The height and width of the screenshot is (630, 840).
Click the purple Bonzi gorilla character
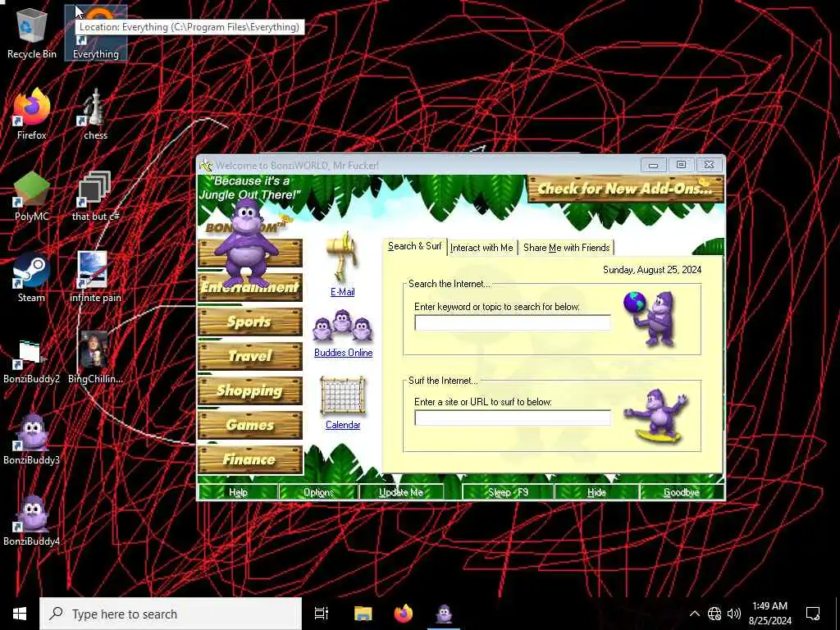click(x=246, y=242)
